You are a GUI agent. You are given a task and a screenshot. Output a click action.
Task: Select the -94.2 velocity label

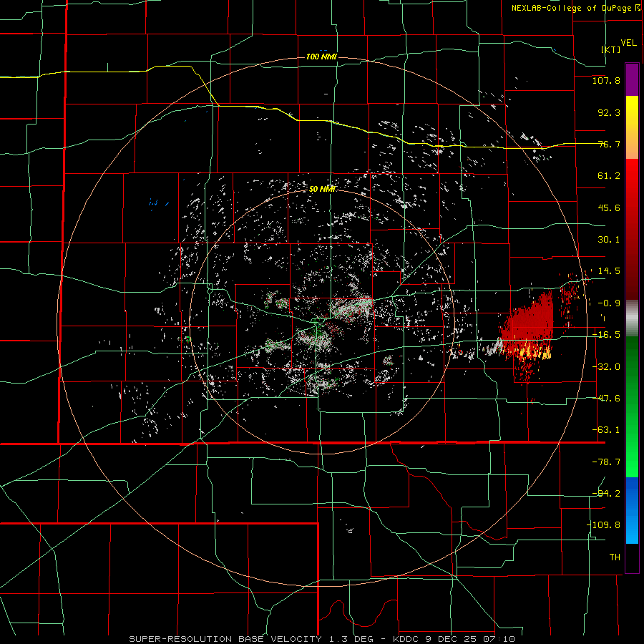(606, 494)
